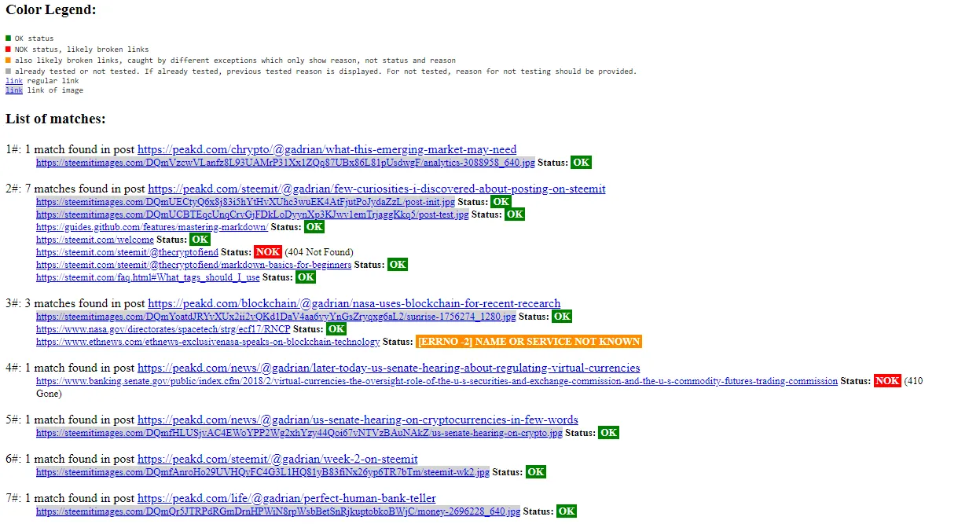Click the OK badge beside sunrise-1756274_1280.jpg
Screen dimensions: 980x524
562,317
